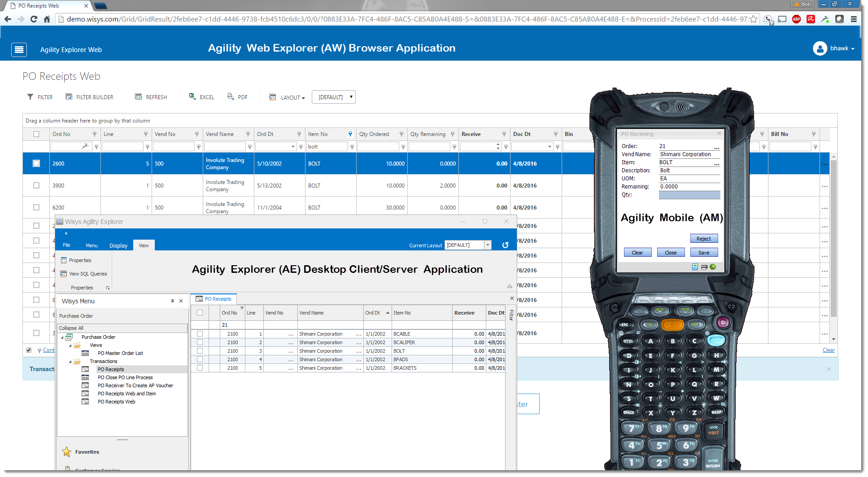
Task: Open the hamburger menu in Agility Explorer Web
Action: [19, 49]
